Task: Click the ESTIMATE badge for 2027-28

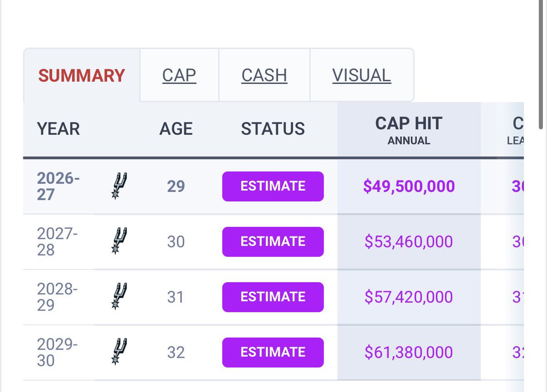Action: click(273, 242)
